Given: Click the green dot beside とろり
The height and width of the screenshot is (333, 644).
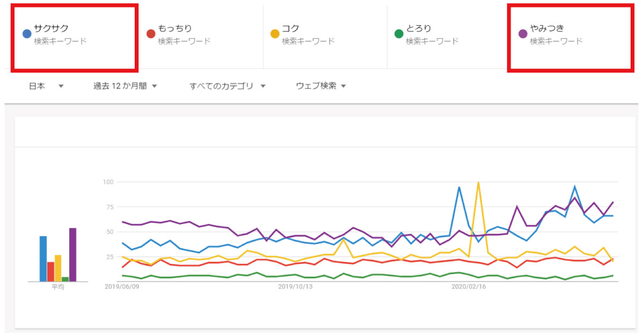Looking at the screenshot, I should (x=399, y=34).
